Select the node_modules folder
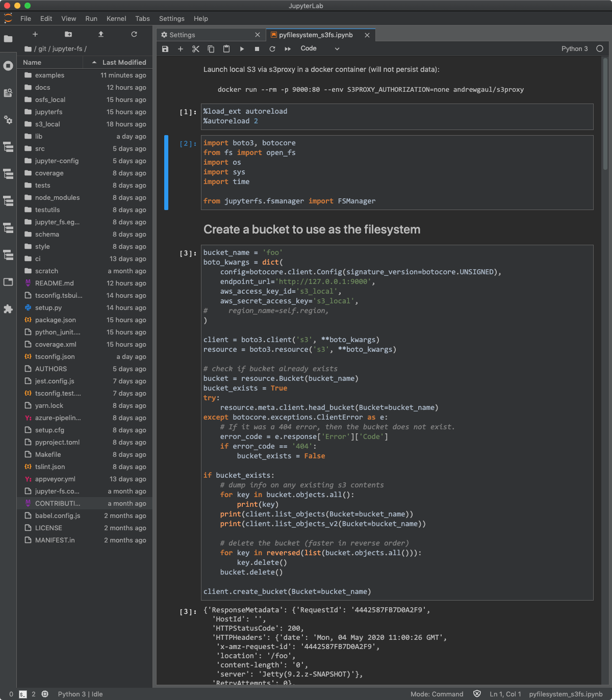The height and width of the screenshot is (700, 612). 85,197
